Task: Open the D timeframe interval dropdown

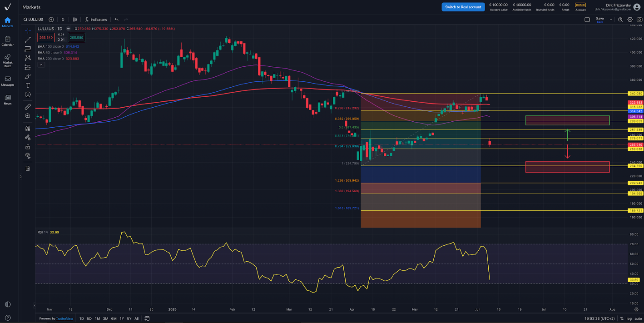Action: pos(63,20)
